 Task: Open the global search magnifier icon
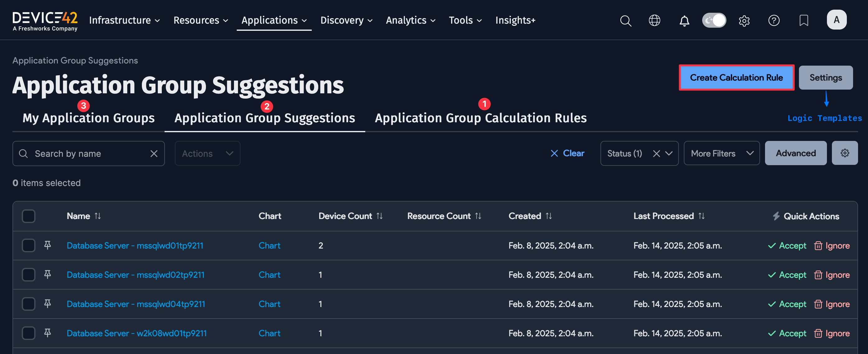[x=626, y=20]
